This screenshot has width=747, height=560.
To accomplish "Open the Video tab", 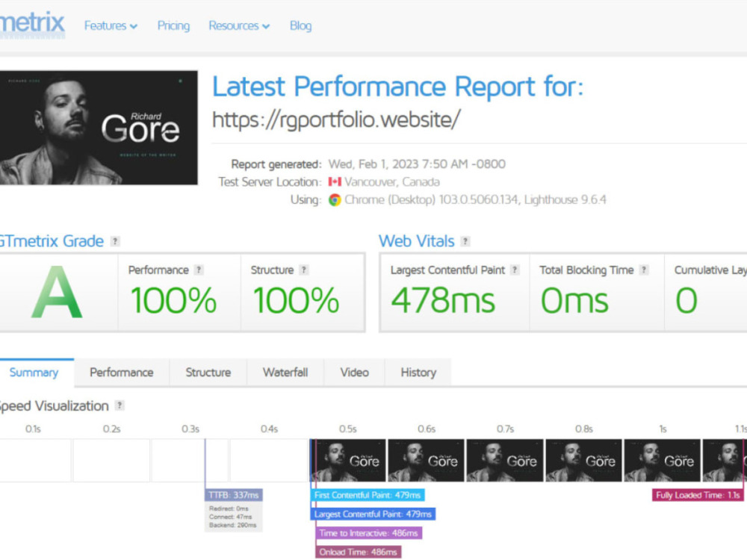I will pyautogui.click(x=354, y=373).
